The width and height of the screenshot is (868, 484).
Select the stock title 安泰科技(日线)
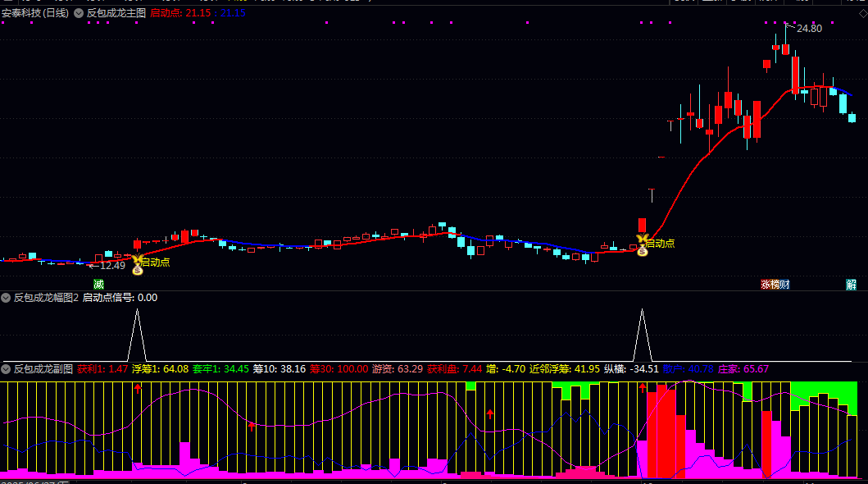point(35,13)
